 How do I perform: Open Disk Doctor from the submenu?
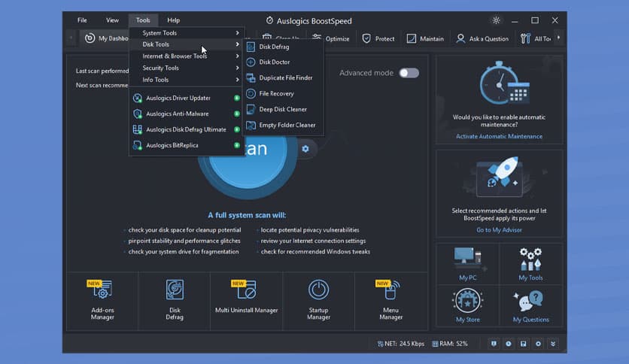283,62
